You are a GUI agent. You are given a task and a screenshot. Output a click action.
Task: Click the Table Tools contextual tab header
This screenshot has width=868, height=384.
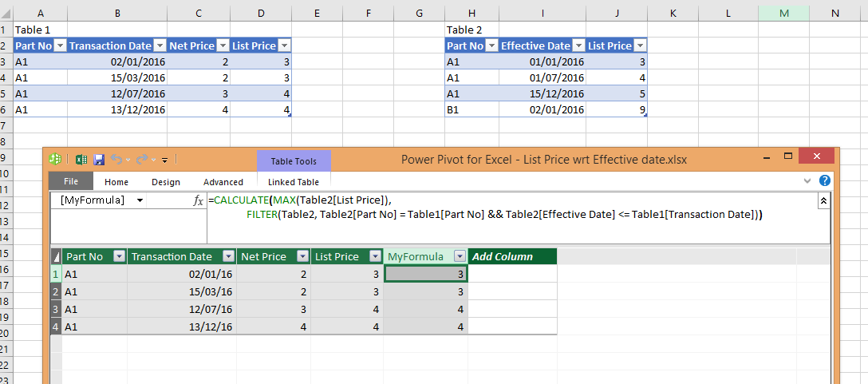294,161
